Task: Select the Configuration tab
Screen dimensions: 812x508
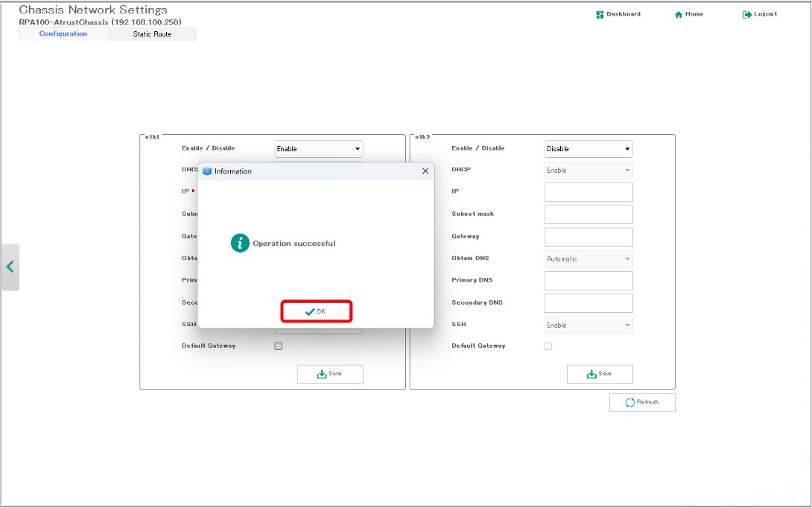Action: [63, 34]
